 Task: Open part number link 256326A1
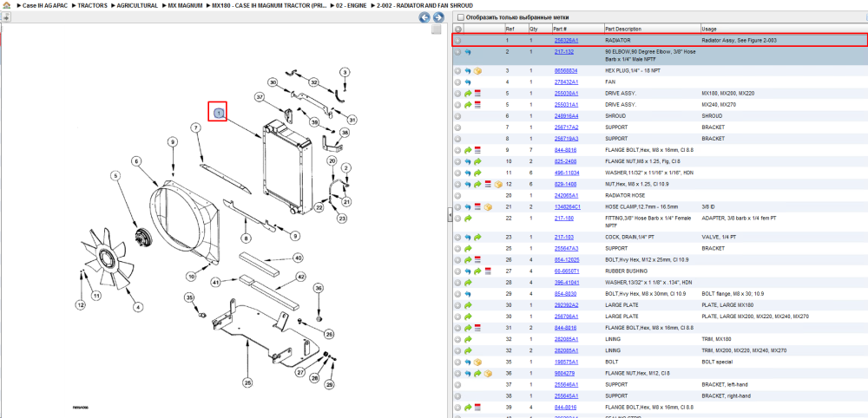tap(566, 41)
